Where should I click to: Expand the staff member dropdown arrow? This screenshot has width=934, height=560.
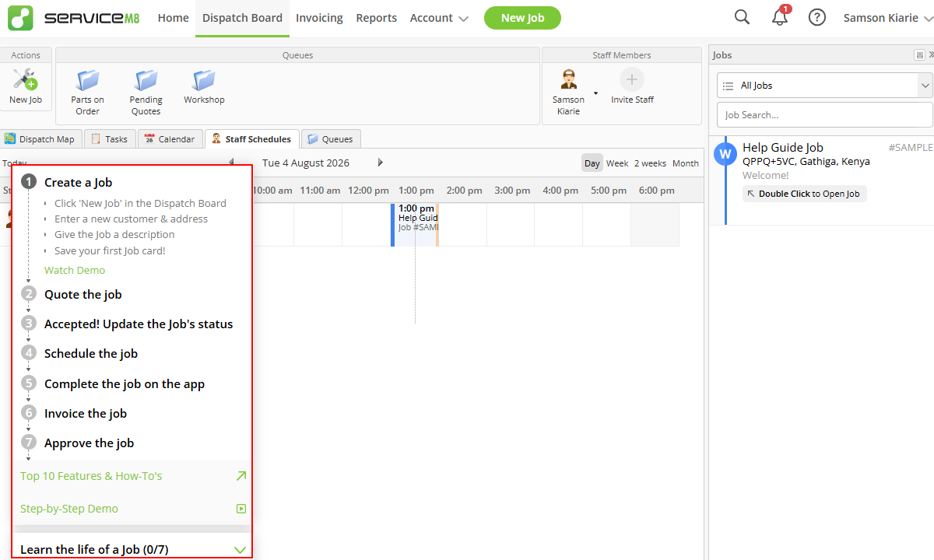(x=596, y=93)
